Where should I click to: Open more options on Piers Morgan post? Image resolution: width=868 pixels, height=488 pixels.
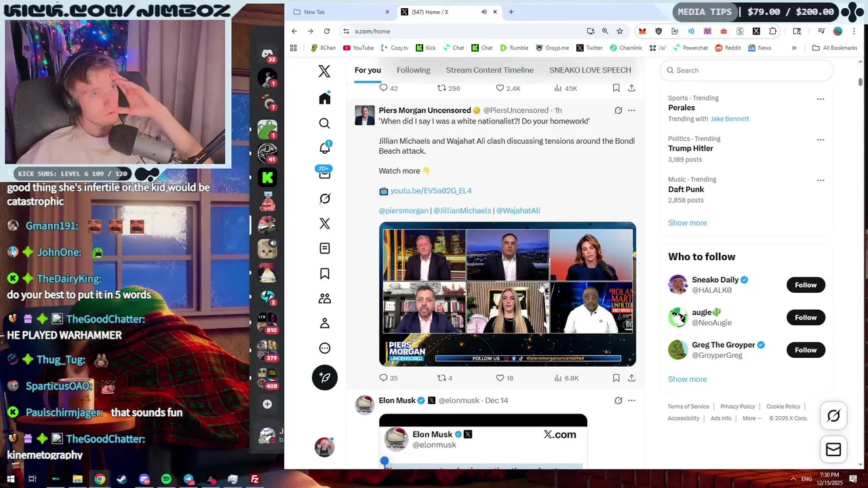point(631,110)
